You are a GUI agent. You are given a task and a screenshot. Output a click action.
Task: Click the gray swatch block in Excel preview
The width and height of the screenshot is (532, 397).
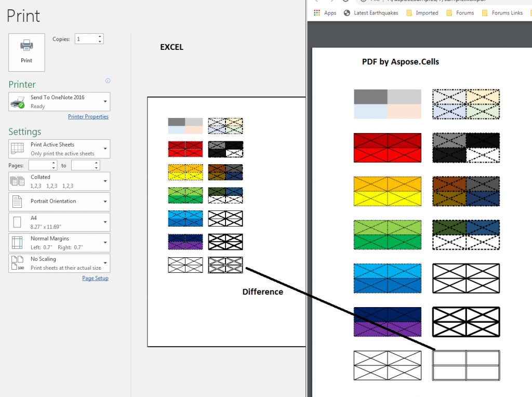[185, 126]
